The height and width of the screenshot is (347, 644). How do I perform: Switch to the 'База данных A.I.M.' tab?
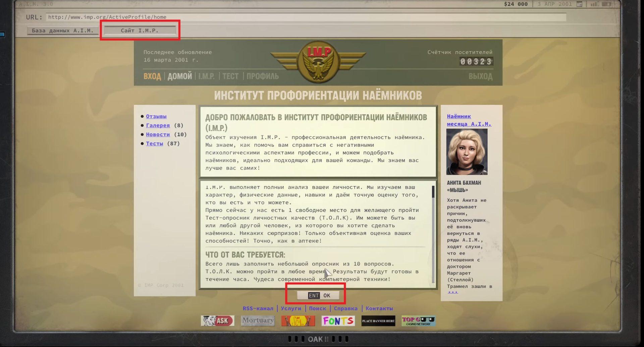point(62,30)
